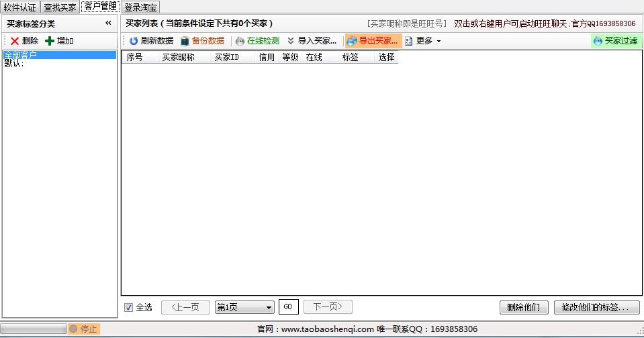Click the red X delete icon

tap(15, 41)
